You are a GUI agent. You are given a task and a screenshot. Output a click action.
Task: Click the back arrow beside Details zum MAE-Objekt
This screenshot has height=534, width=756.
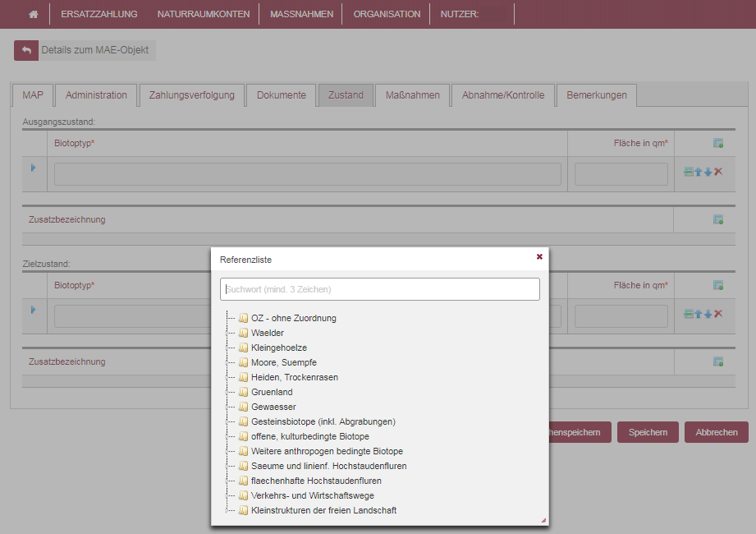click(26, 50)
